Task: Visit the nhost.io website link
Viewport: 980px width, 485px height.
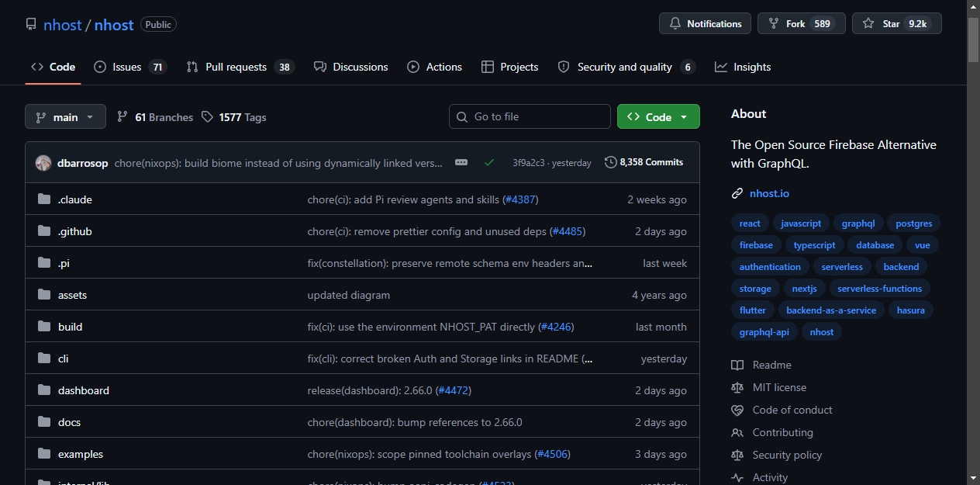Action: click(769, 193)
